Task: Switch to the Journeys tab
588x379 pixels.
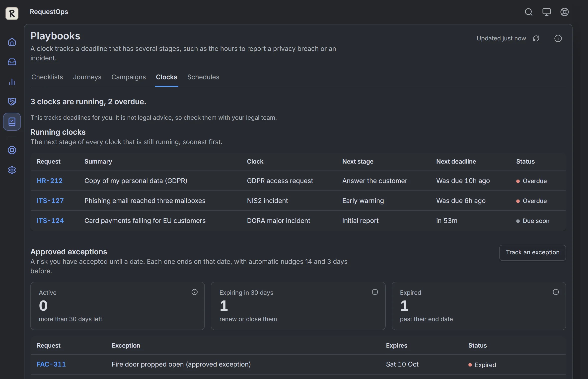Action: (87, 77)
